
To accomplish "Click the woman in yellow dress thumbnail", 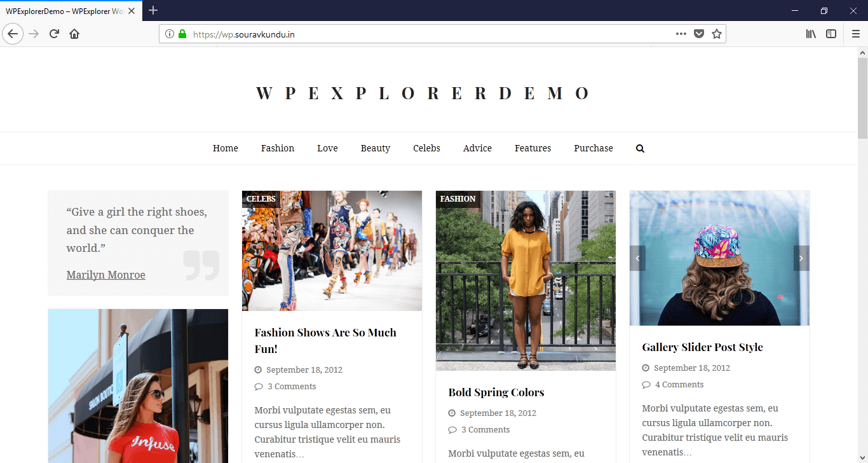I will pyautogui.click(x=526, y=280).
